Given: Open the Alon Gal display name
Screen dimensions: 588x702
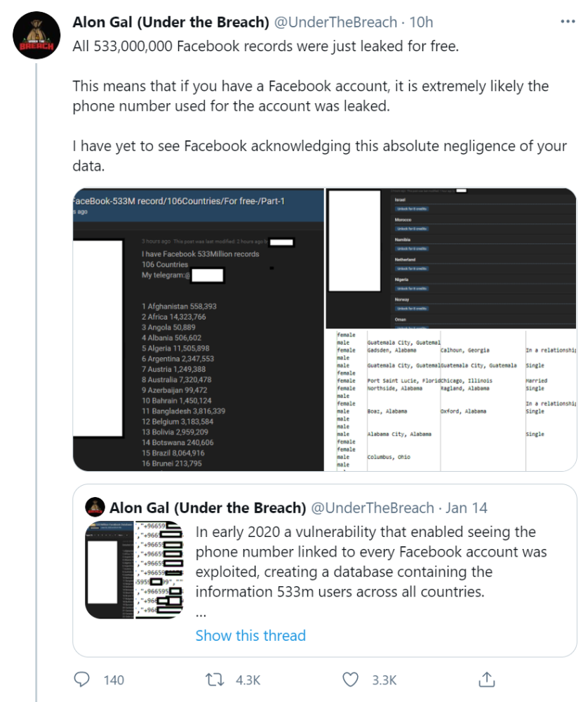Looking at the screenshot, I should click(x=171, y=22).
